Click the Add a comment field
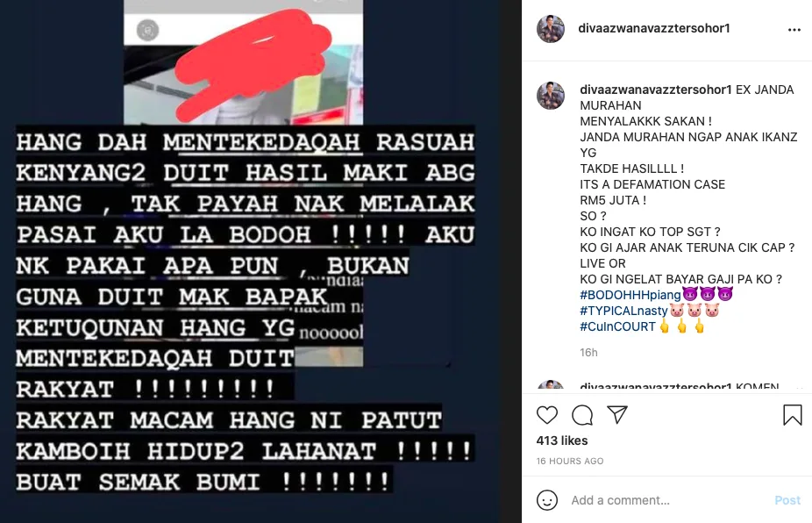Image resolution: width=812 pixels, height=523 pixels. 668,500
